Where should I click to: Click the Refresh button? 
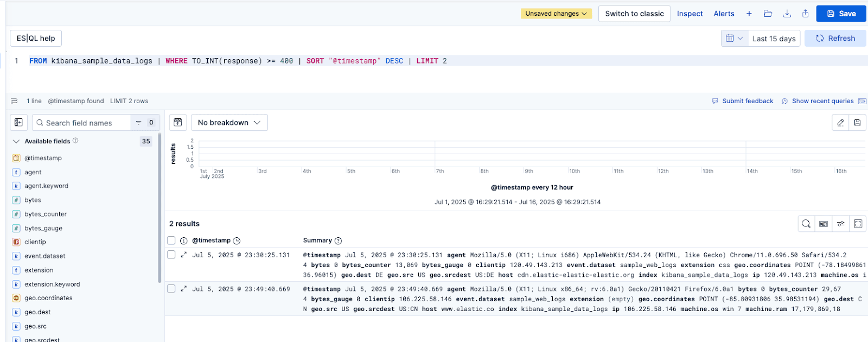pos(835,39)
